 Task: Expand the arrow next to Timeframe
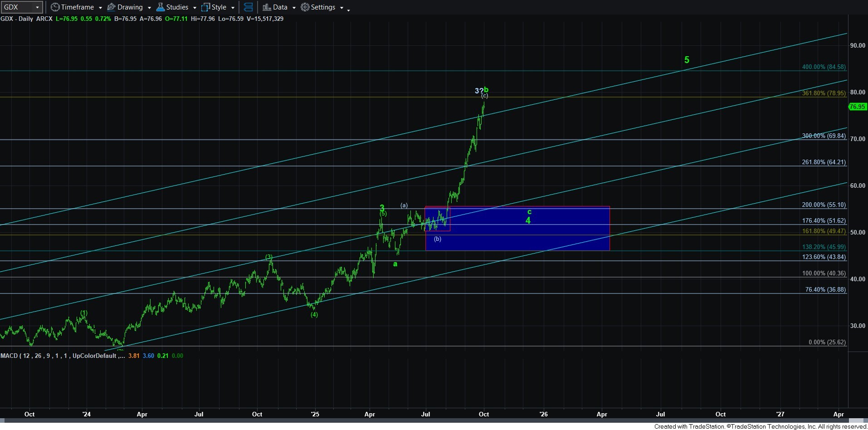pyautogui.click(x=100, y=8)
